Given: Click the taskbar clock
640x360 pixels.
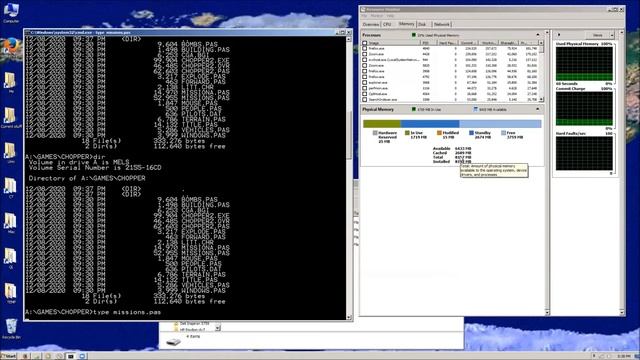Looking at the screenshot, I should point(624,356).
